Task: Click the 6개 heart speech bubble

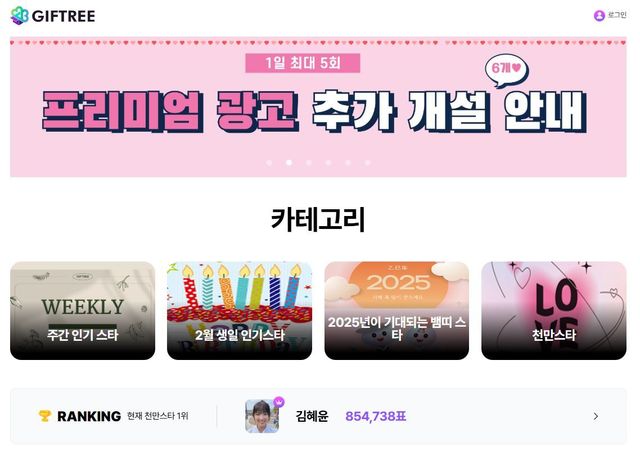Action: 506,71
